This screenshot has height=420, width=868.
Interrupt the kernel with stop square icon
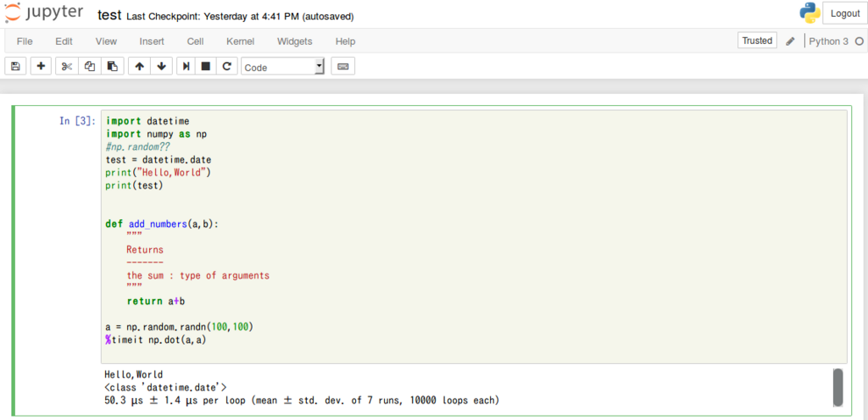pyautogui.click(x=206, y=66)
